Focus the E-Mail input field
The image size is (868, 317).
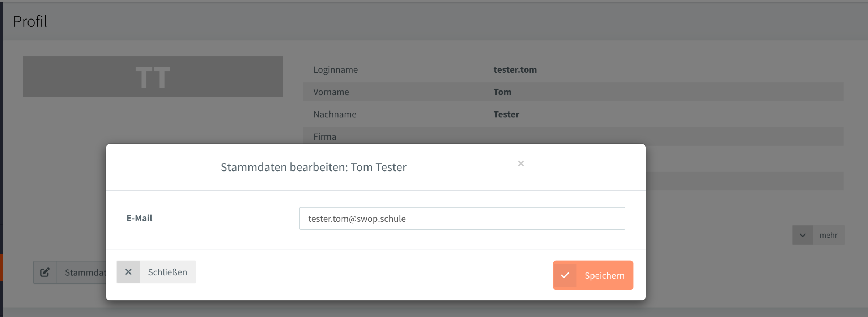coord(462,219)
